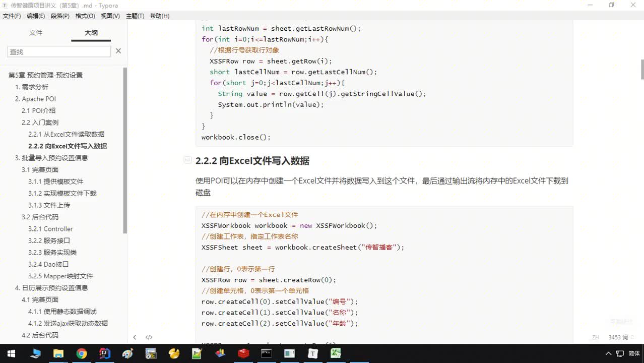
Task: Show hidden system tray icons
Action: click(609, 353)
